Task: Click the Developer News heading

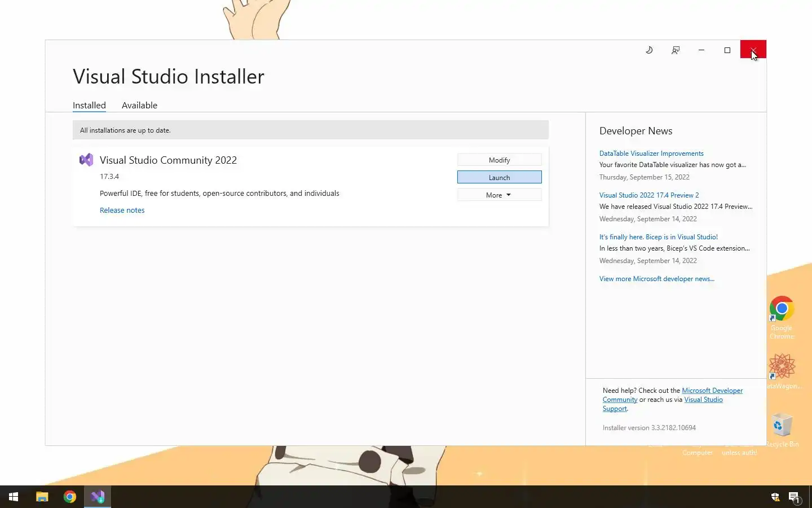Action: point(636,131)
